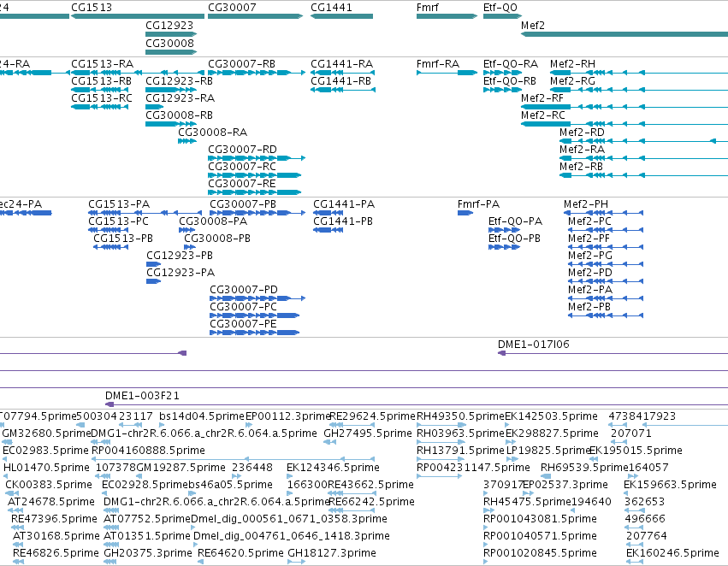Select the CG30007 gene bar
Screen dimensions: 728x566
(x=256, y=16)
